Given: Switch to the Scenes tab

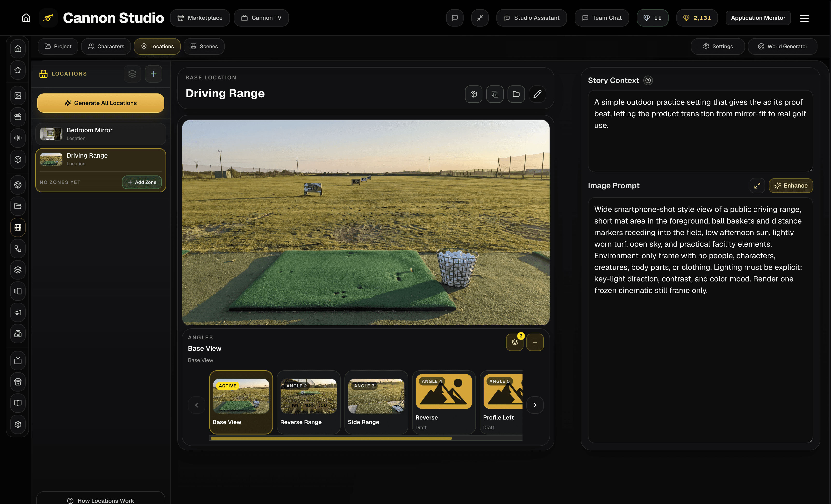Looking at the screenshot, I should [x=204, y=47].
